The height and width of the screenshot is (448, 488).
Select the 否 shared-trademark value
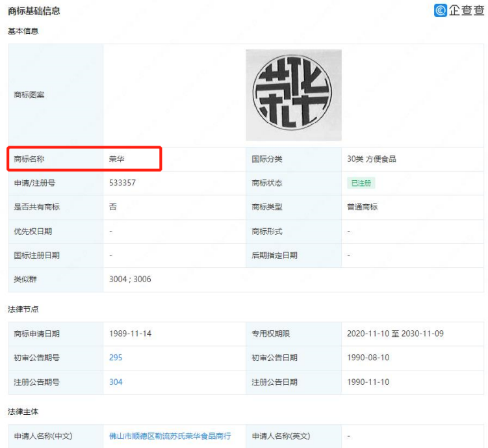[x=113, y=207]
